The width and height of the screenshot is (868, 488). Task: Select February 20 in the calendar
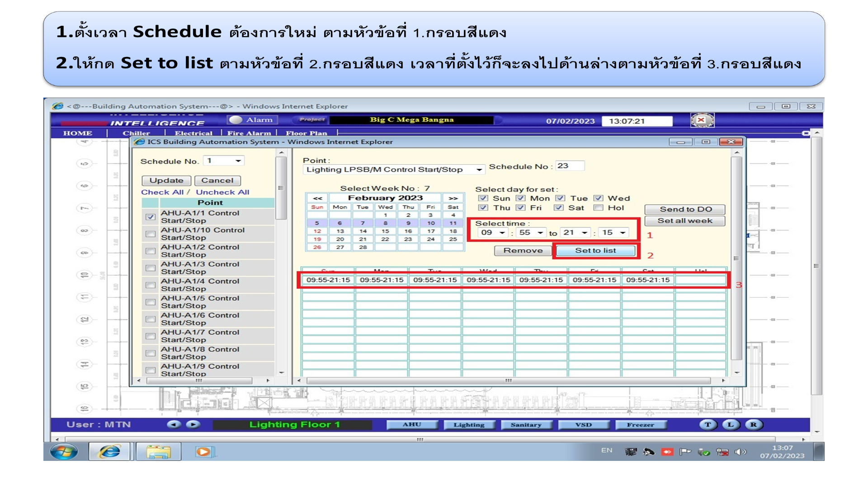[x=340, y=239]
